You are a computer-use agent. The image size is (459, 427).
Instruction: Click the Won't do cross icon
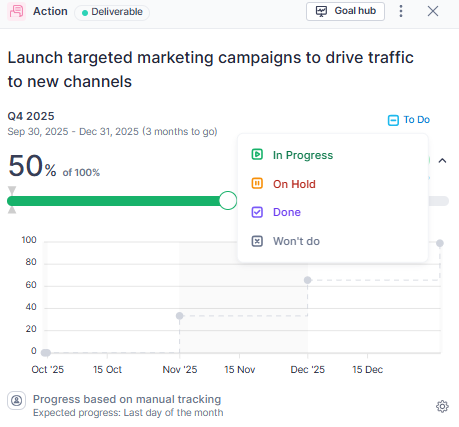point(257,241)
